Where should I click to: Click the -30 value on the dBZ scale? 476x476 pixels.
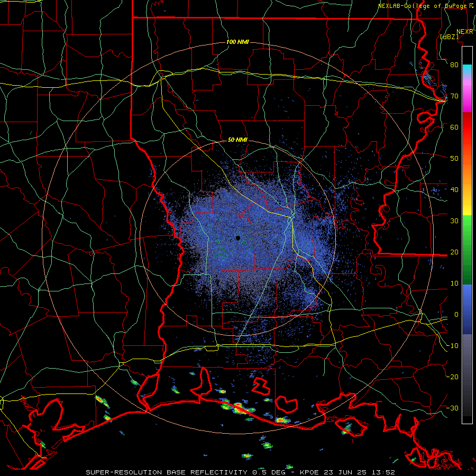pos(452,408)
